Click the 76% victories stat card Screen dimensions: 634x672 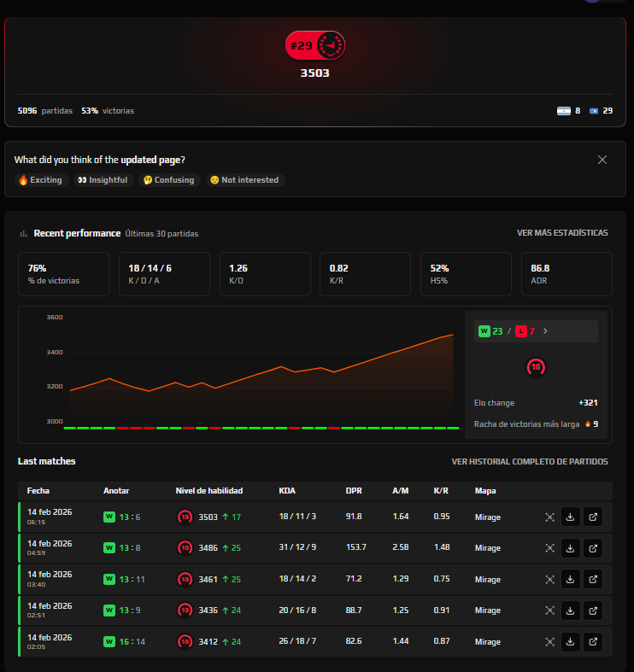pos(63,274)
